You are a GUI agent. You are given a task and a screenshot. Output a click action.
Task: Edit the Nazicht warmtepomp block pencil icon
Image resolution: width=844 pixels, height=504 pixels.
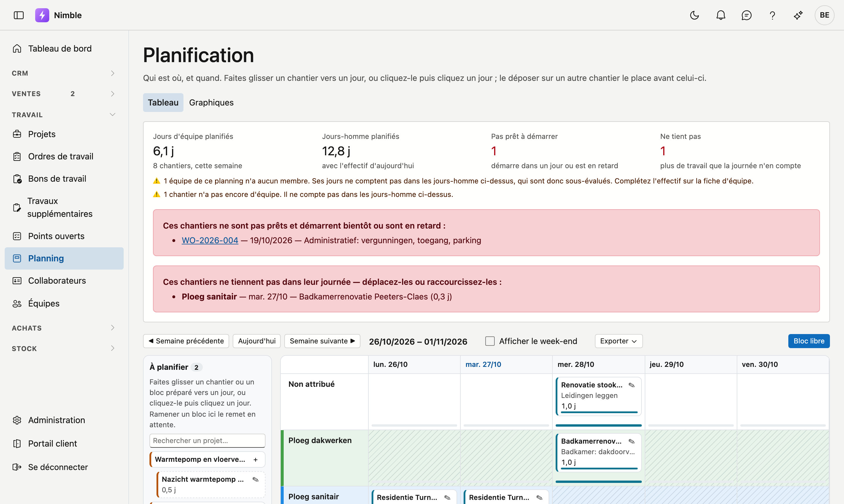coord(256,479)
